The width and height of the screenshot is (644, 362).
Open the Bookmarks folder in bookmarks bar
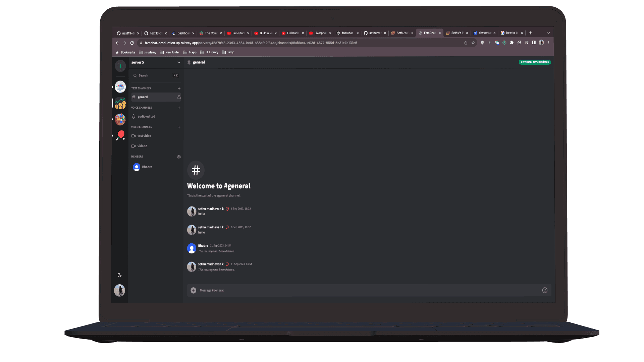click(x=125, y=52)
